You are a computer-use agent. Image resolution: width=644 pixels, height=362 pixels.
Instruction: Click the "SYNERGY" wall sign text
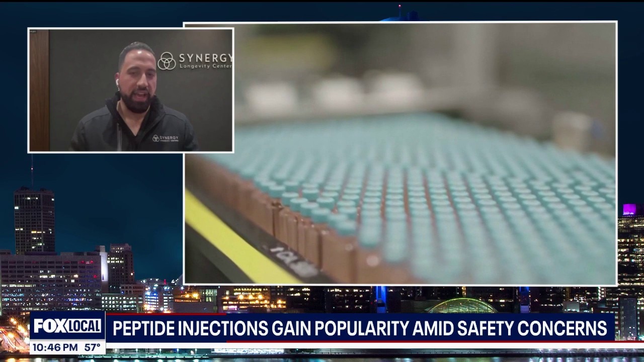coord(206,58)
